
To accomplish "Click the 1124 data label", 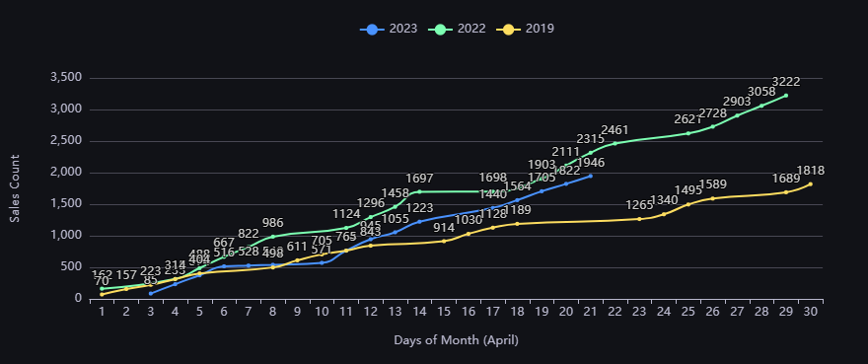I will 346,214.
